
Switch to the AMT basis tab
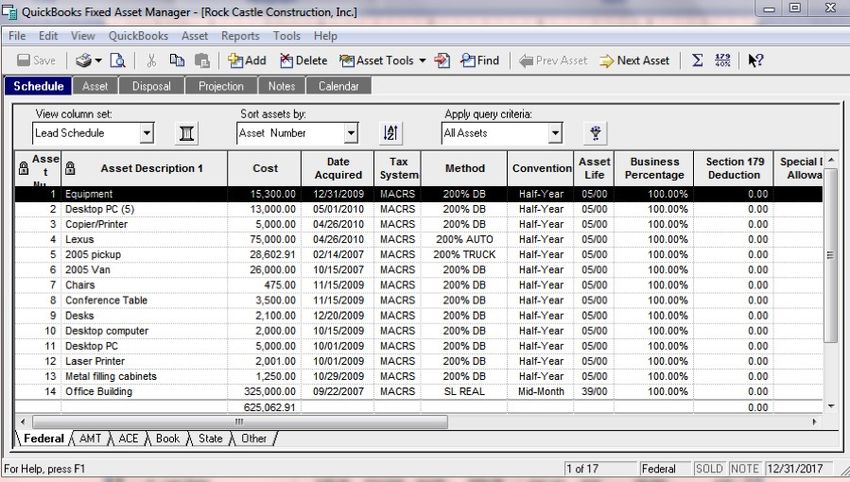90,438
